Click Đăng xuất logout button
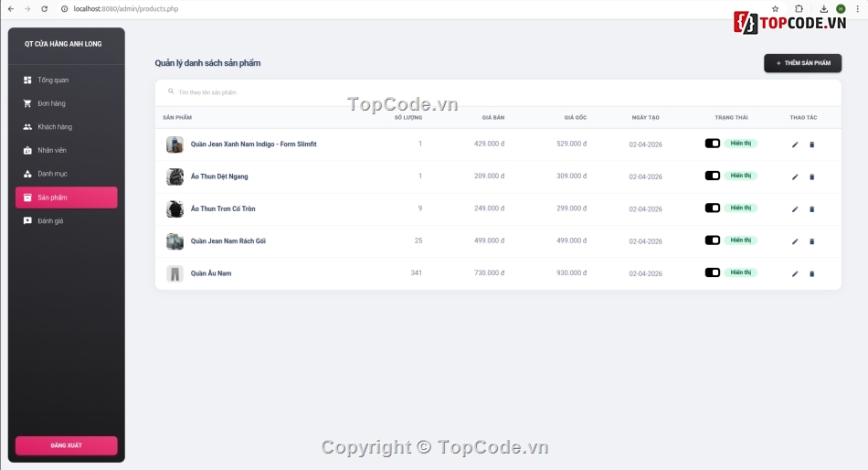The image size is (868, 470). [x=67, y=445]
